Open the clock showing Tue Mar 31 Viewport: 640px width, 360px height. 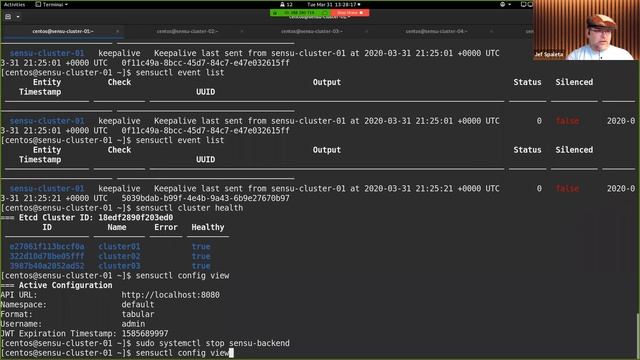point(333,4)
